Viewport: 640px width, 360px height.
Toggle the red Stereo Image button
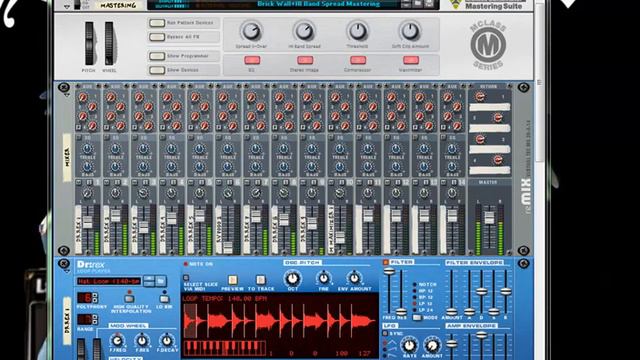[x=305, y=60]
